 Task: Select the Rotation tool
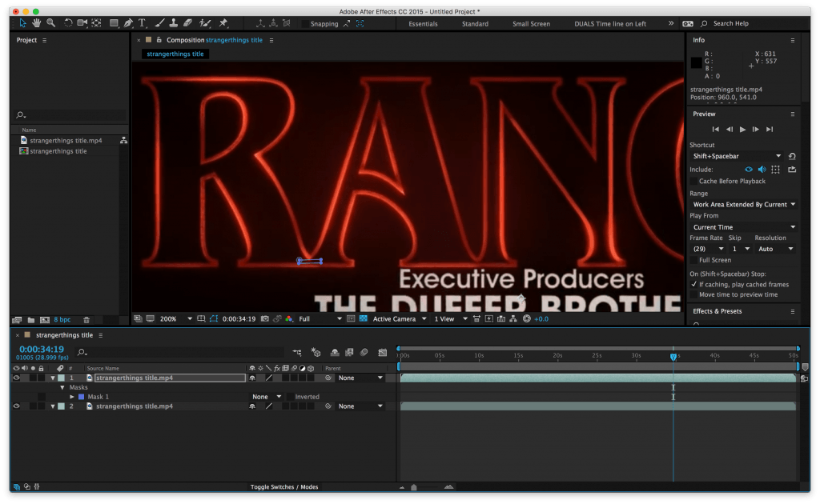click(68, 23)
